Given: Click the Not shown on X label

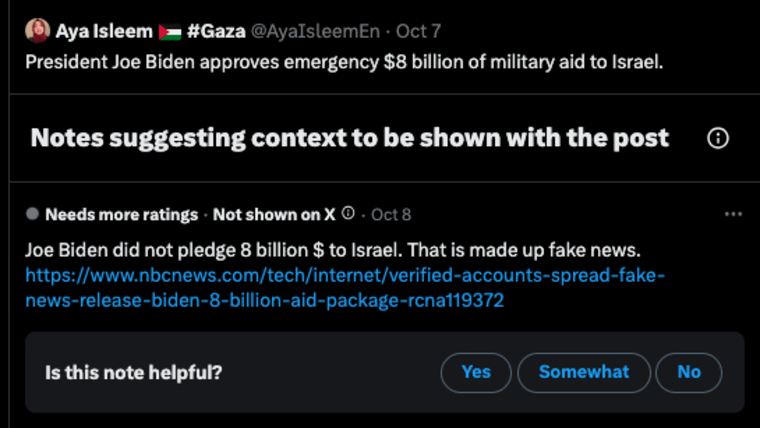Looking at the screenshot, I should coord(274,214).
